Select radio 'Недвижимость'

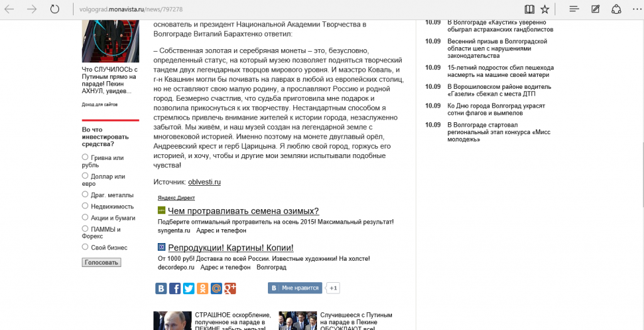click(x=85, y=206)
